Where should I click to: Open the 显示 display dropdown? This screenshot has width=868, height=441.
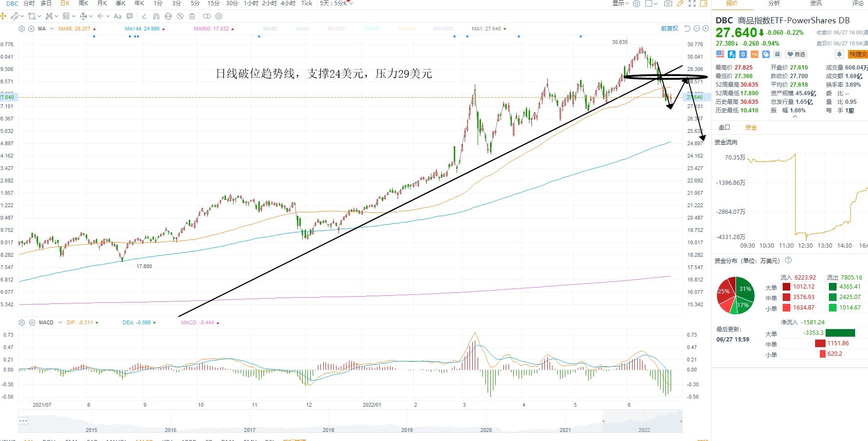pyautogui.click(x=621, y=3)
